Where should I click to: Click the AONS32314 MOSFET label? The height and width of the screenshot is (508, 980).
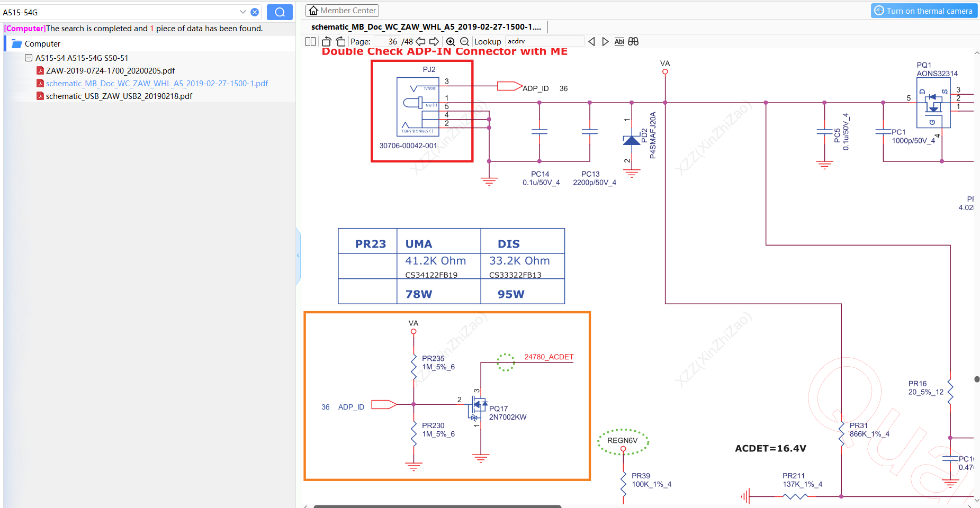(x=937, y=74)
